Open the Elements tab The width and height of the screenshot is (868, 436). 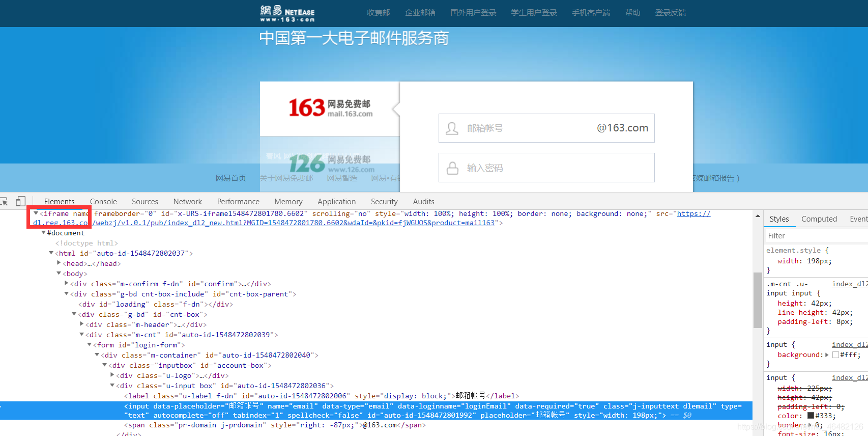(59, 202)
